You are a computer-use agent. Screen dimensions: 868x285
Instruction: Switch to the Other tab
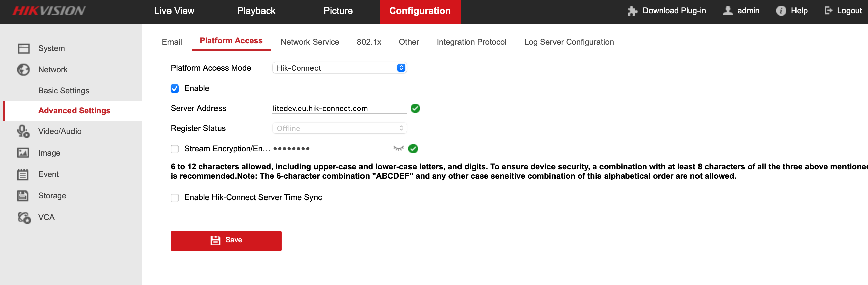409,42
